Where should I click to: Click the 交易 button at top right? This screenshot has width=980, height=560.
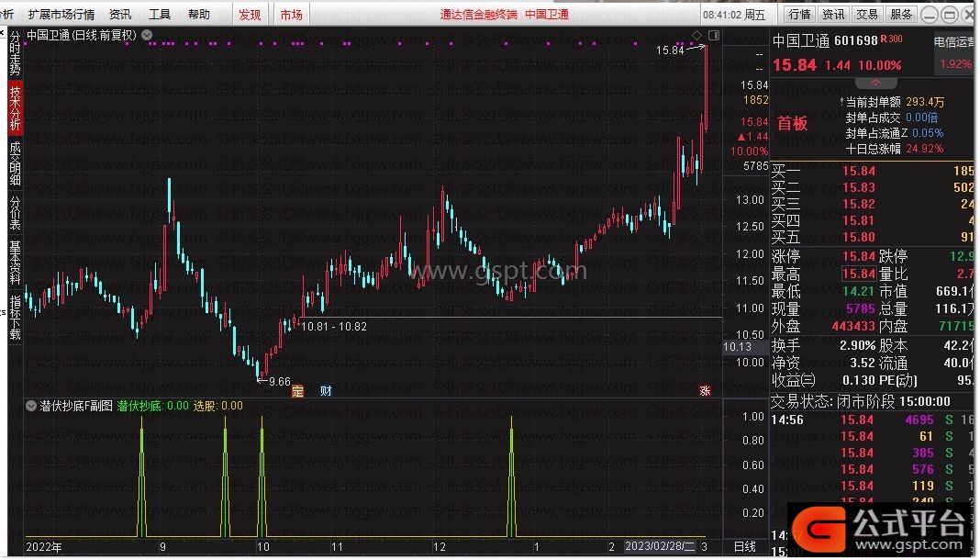[867, 15]
